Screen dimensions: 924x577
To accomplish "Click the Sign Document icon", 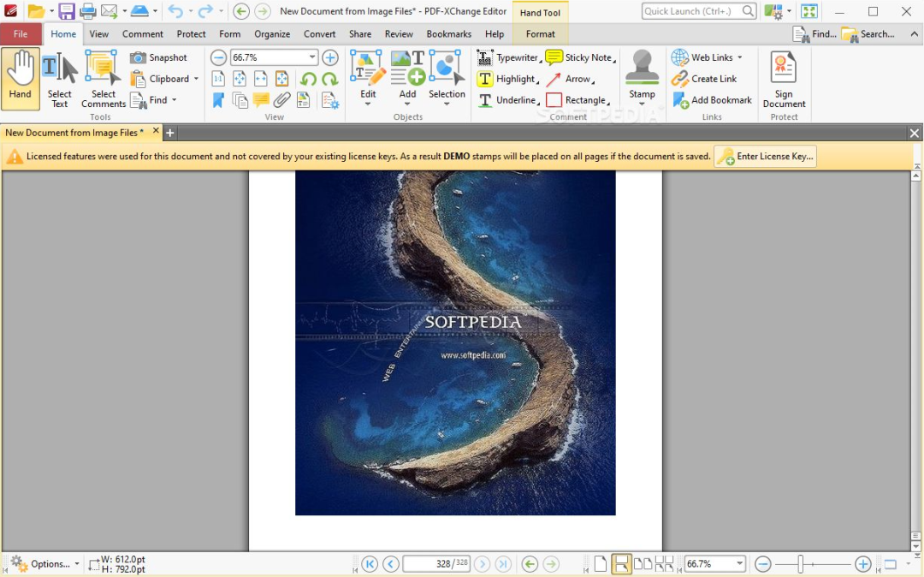I will coord(784,80).
